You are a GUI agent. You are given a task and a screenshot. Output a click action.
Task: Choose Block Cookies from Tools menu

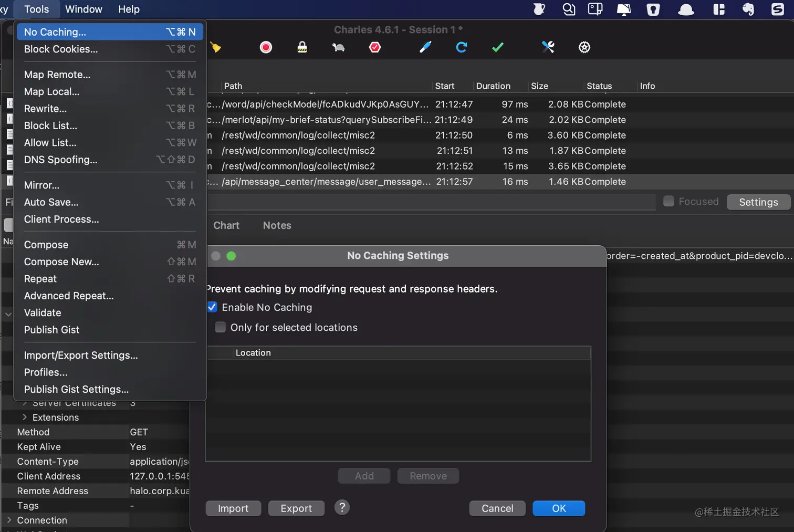[110, 49]
